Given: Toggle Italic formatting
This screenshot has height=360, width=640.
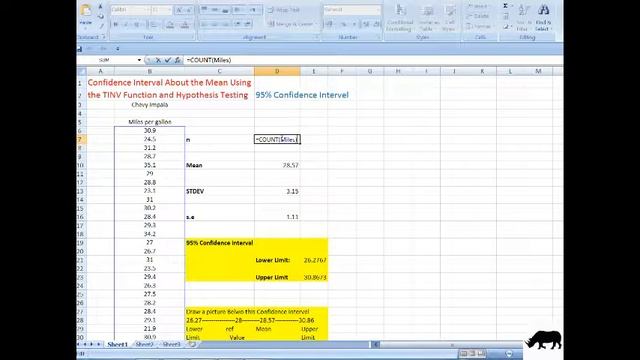Looking at the screenshot, I should pos(126,25).
